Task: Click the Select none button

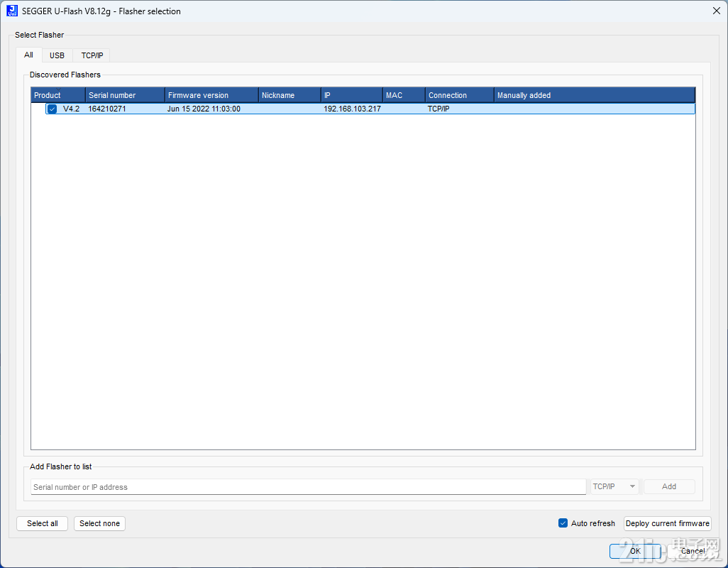Action: (x=99, y=523)
